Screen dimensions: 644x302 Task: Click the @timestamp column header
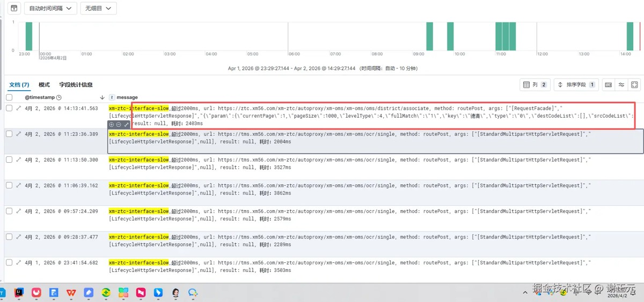pos(40,97)
